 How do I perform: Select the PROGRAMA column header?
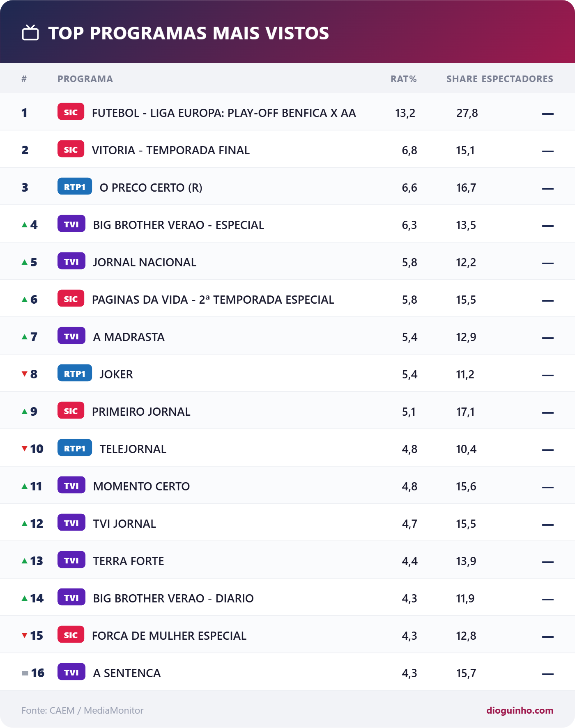click(x=85, y=79)
